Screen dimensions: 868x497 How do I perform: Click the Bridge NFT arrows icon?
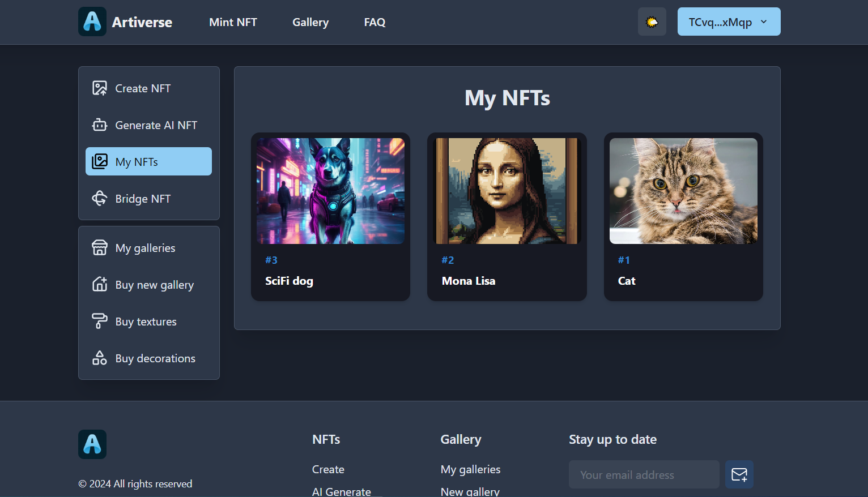100,198
